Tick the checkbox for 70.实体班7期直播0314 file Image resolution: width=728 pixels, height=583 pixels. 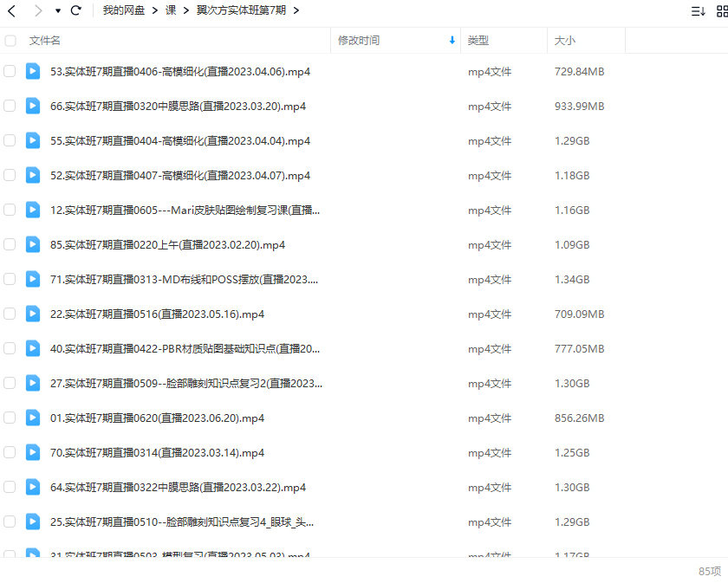pos(10,452)
